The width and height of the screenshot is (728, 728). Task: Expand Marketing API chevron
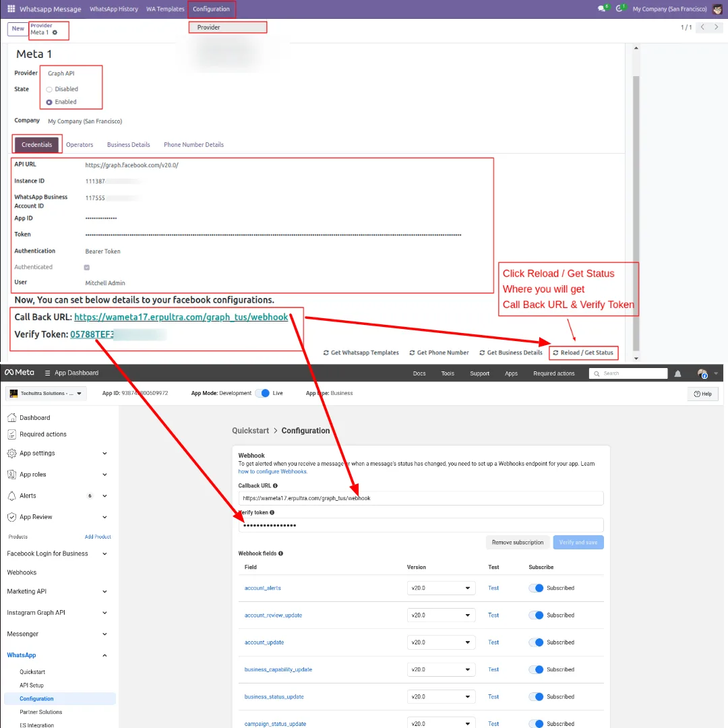point(104,592)
